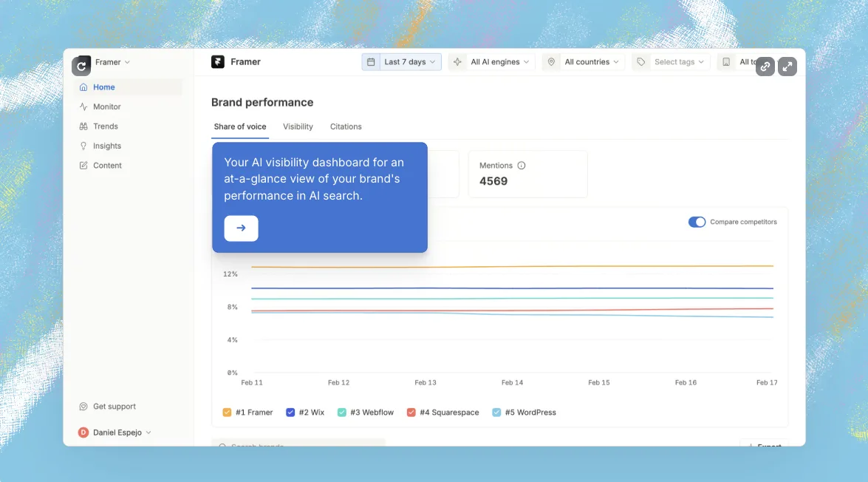Screen dimensions: 868x482
Task: Click Get support link
Action: click(114, 406)
